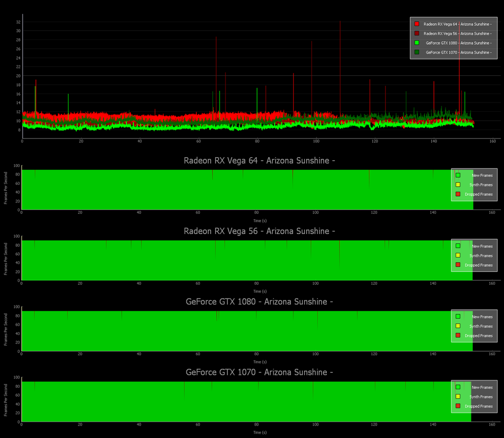Select 'GeForce GTX 1070 - Arizona Sunshine' legend label
The image size is (504, 438).
click(459, 52)
